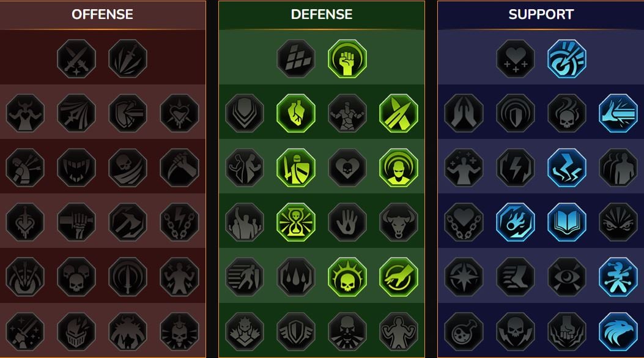Click the raised fist mastery in Defense
The image size is (644, 358).
(347, 59)
